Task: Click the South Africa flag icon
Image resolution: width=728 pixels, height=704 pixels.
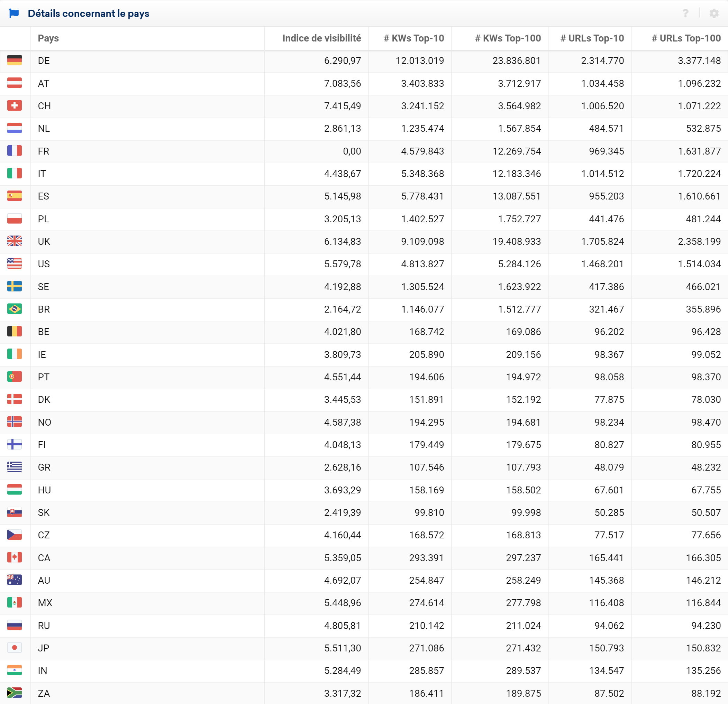Action: [15, 693]
